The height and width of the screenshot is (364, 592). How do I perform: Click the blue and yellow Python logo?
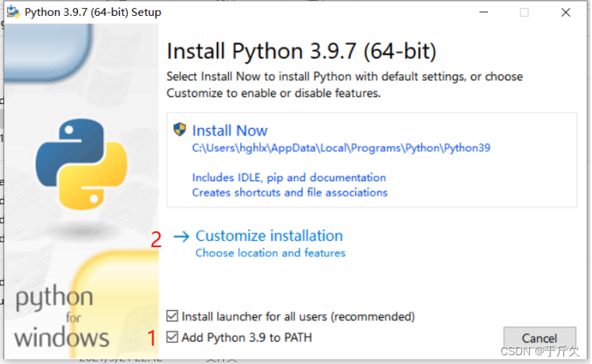coord(82,164)
